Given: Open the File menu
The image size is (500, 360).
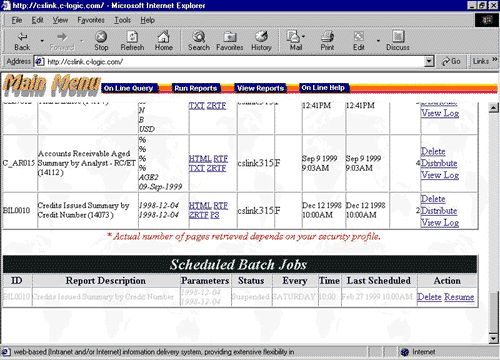Looking at the screenshot, I should click(17, 20).
